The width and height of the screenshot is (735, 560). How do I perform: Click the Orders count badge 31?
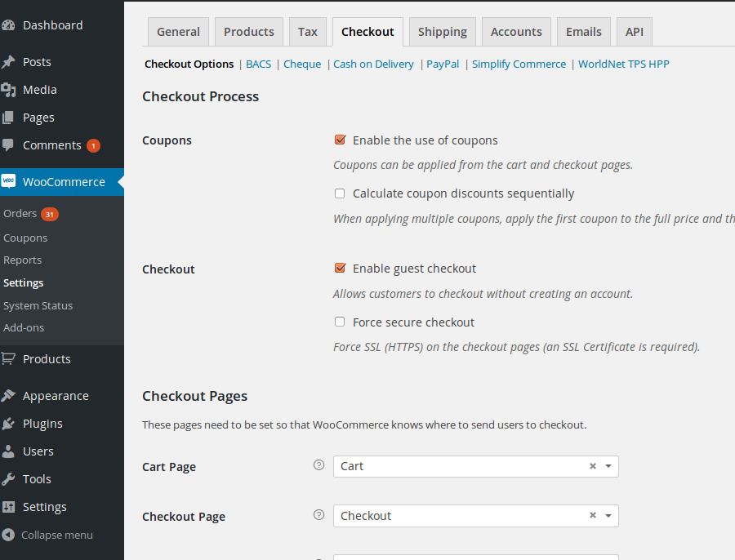(x=49, y=214)
